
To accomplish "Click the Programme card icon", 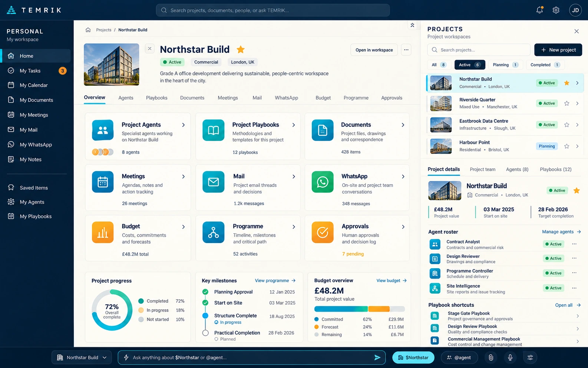I will point(214,232).
